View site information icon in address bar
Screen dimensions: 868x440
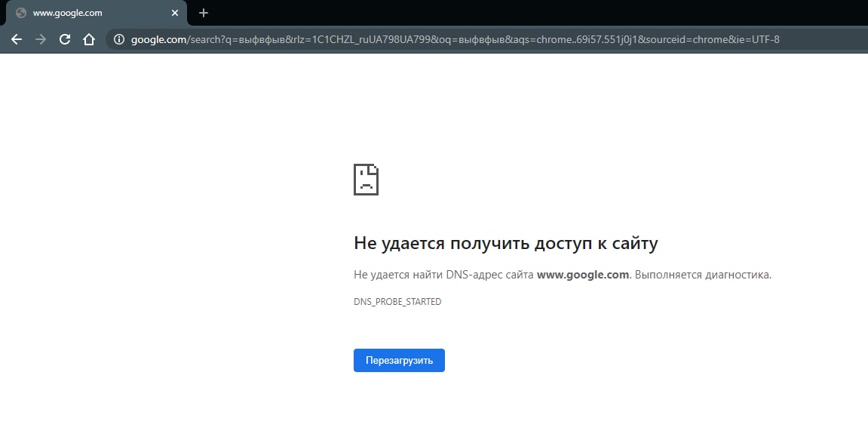click(x=119, y=39)
